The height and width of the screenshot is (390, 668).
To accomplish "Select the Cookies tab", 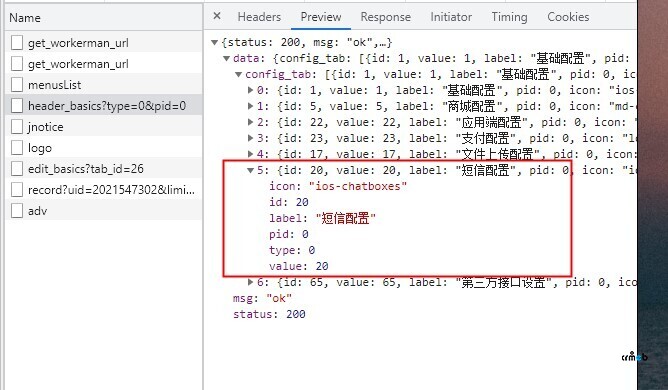I will pos(568,17).
